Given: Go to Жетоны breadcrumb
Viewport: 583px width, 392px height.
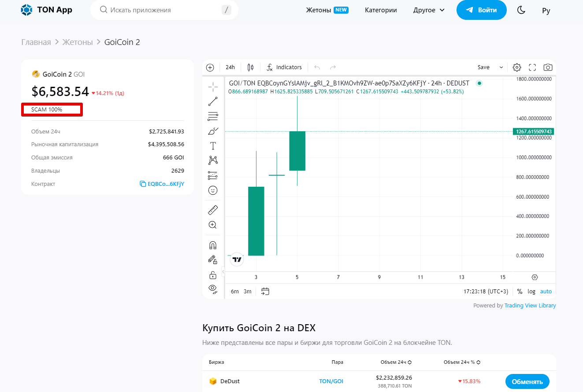Looking at the screenshot, I should (x=78, y=42).
